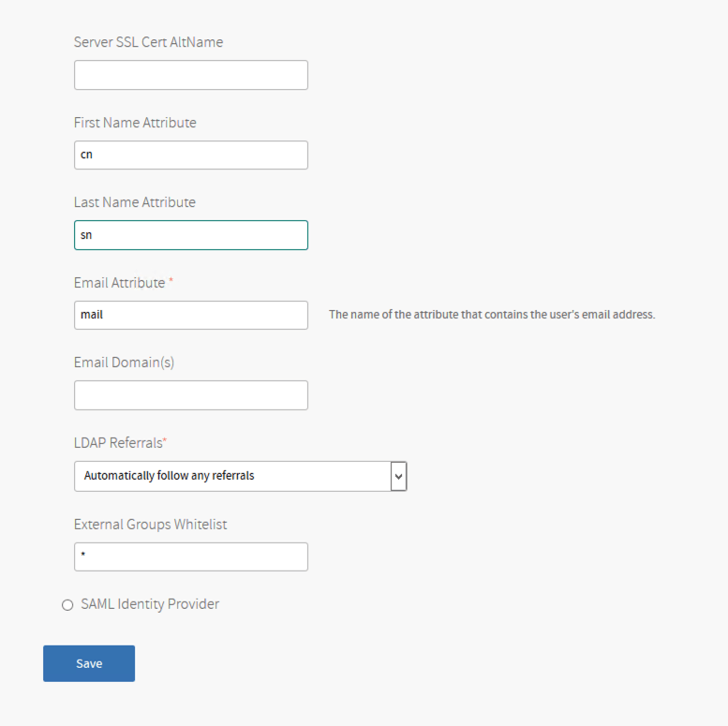Image resolution: width=728 pixels, height=726 pixels.
Task: Click the 'First Name Attribute' label
Action: coord(135,123)
